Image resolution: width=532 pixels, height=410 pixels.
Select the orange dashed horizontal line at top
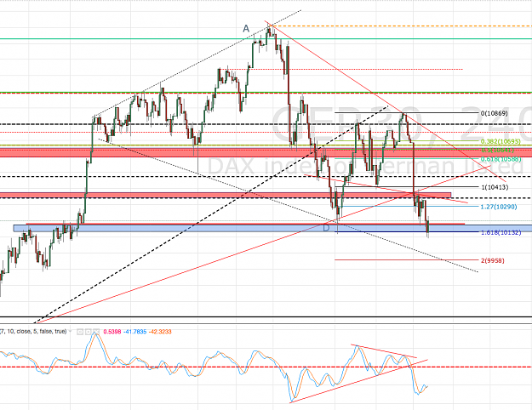pyautogui.click(x=402, y=26)
